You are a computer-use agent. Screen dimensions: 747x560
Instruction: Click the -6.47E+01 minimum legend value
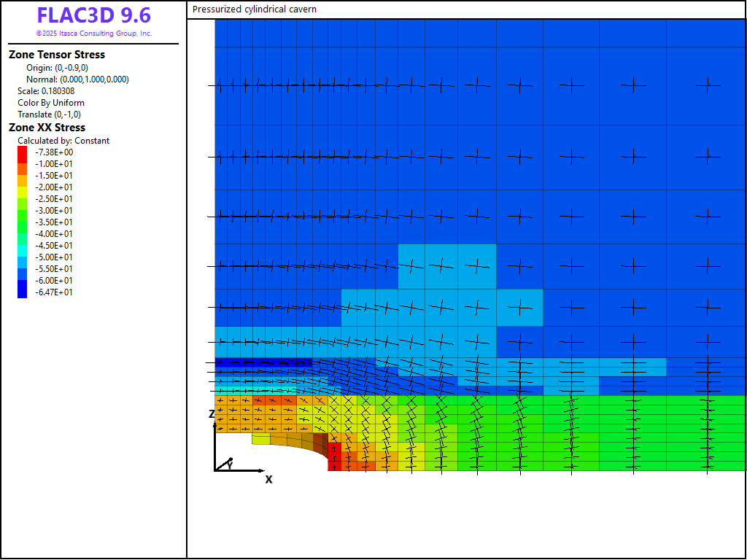tap(54, 292)
